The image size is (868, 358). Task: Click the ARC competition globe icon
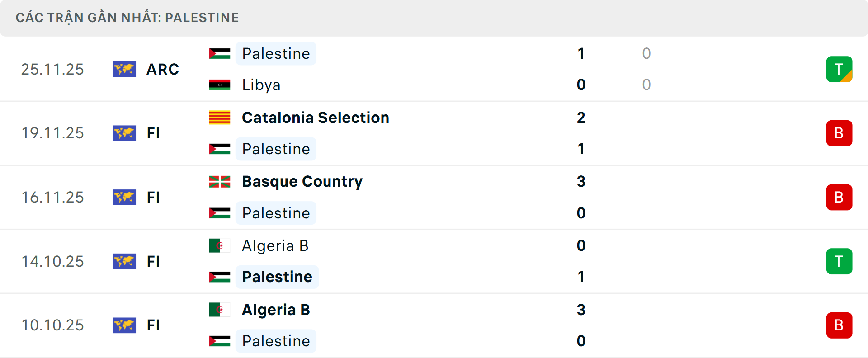124,69
